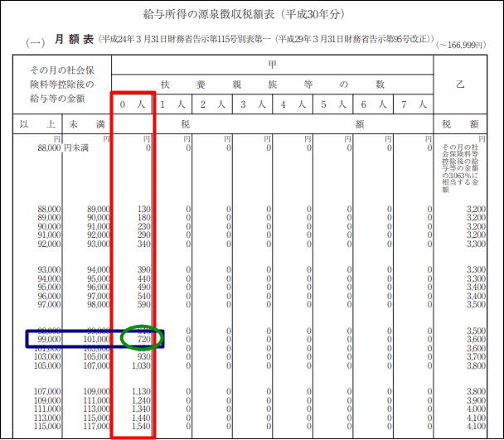Click 98,000 in the 未満 column
This screenshot has height=440, width=504.
point(99,304)
